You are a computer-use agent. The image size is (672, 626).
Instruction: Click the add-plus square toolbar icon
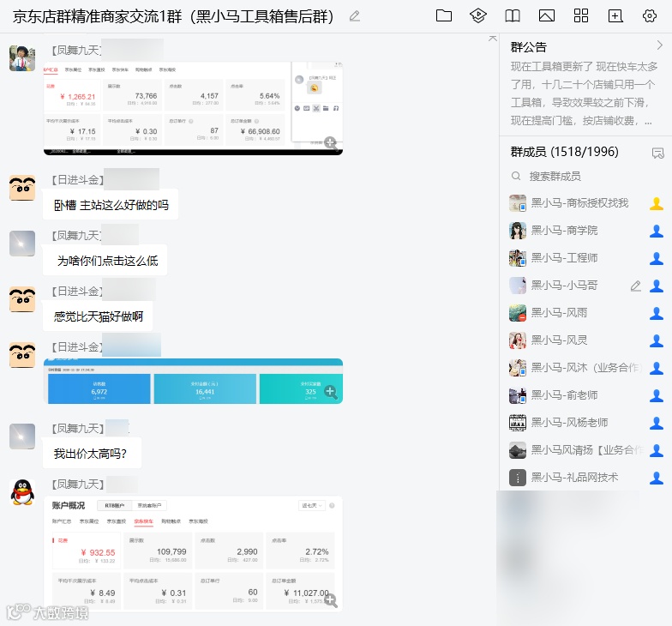pos(615,15)
